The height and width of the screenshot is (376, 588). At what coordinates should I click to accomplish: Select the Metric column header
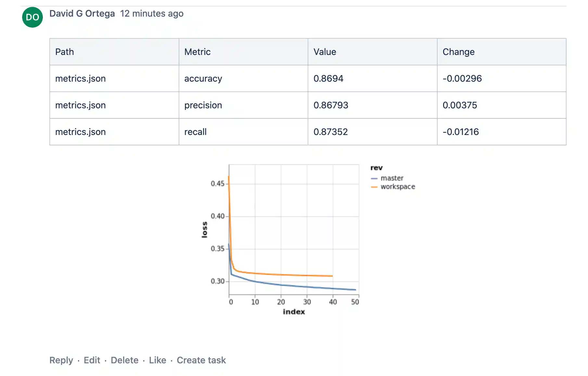coord(197,52)
